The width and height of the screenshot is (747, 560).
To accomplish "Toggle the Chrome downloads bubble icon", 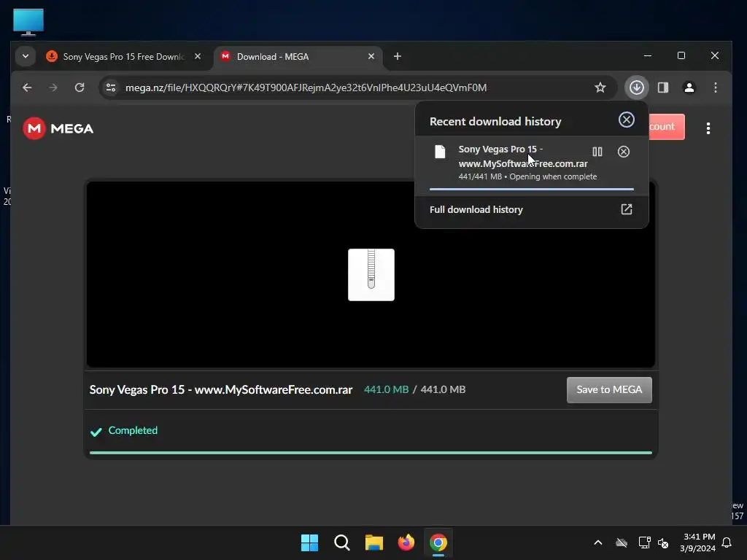I will pos(636,87).
